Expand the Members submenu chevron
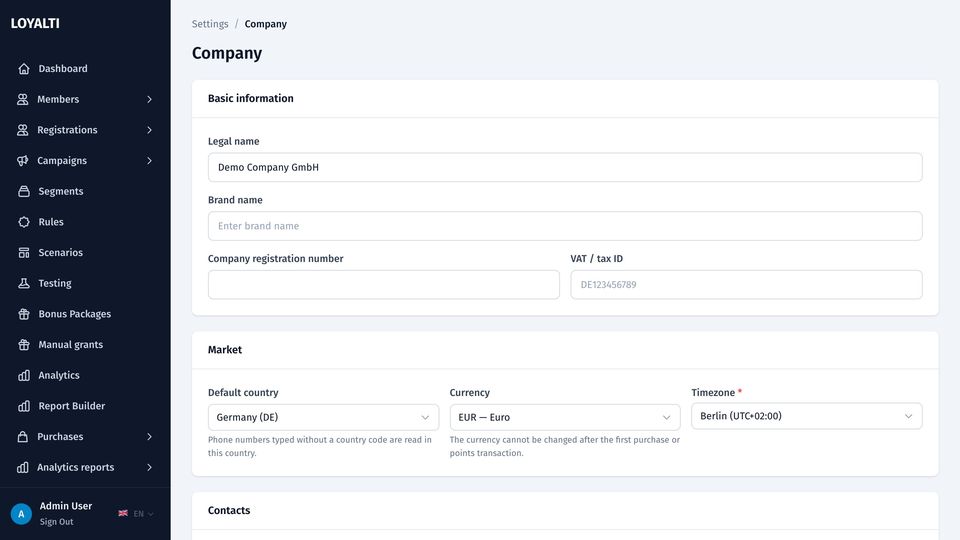 [149, 99]
